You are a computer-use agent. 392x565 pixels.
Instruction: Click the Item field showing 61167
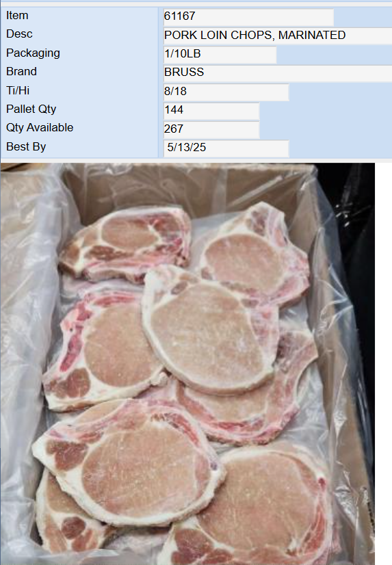tap(248, 16)
